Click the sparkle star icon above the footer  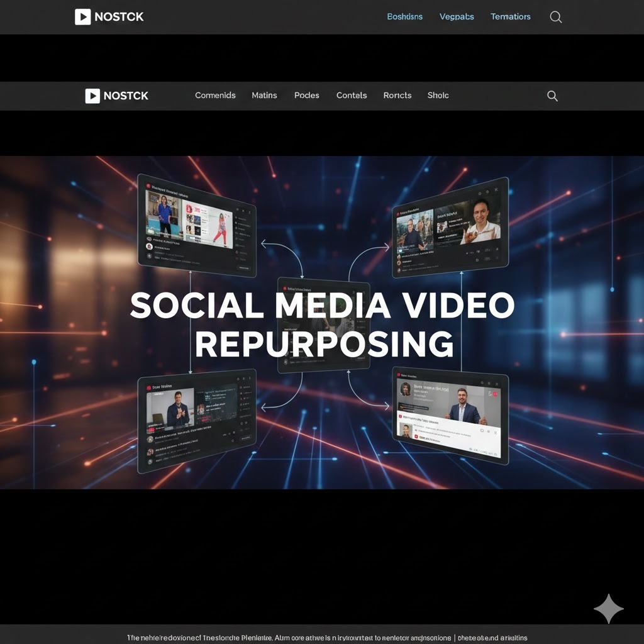[x=608, y=608]
